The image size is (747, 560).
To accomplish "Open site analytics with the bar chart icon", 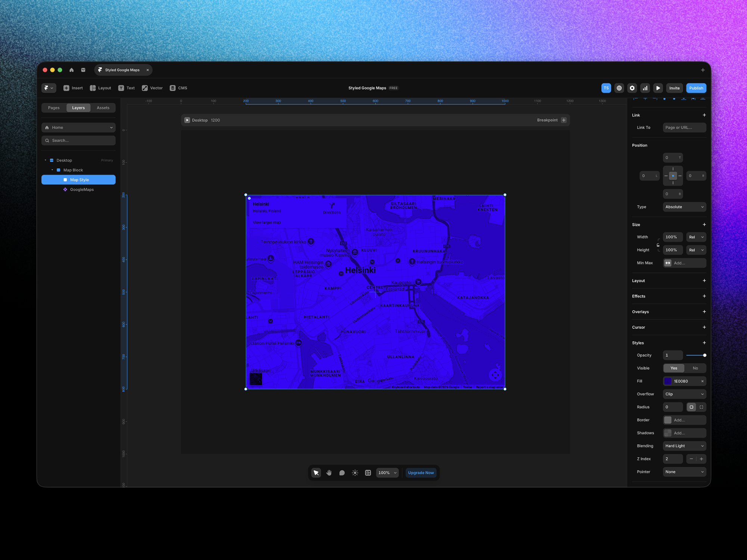I will pyautogui.click(x=645, y=88).
